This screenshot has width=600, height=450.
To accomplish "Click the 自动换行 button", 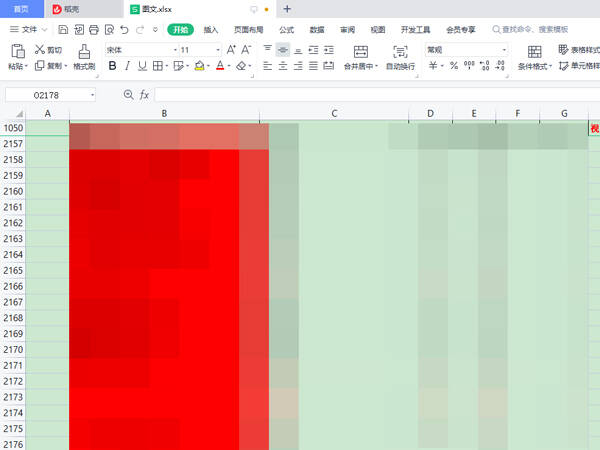I will click(400, 57).
